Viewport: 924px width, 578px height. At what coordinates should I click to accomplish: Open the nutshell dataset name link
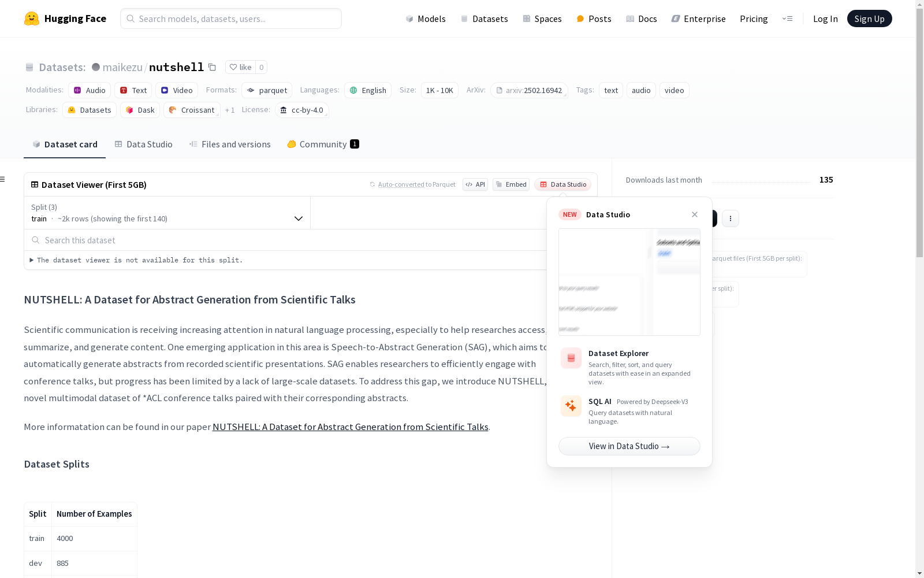click(x=176, y=67)
